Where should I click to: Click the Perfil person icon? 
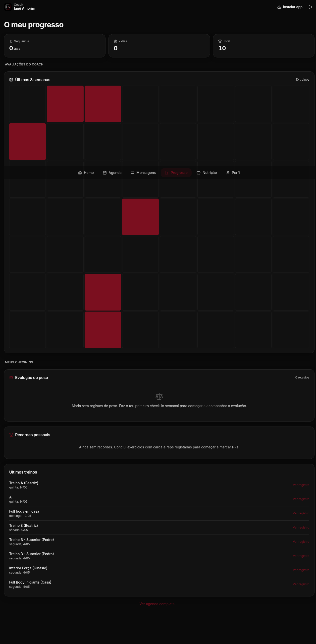228,173
